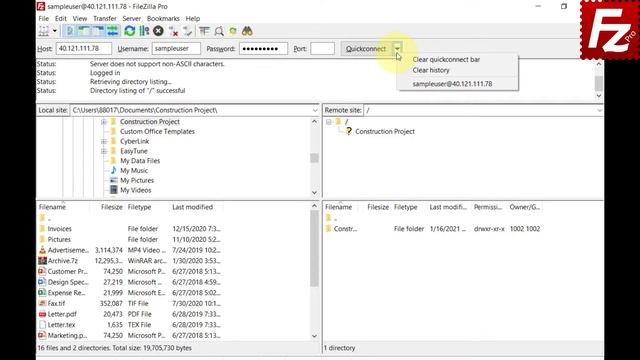640x360 pixels.
Task: Click the Port input field
Action: click(322, 49)
